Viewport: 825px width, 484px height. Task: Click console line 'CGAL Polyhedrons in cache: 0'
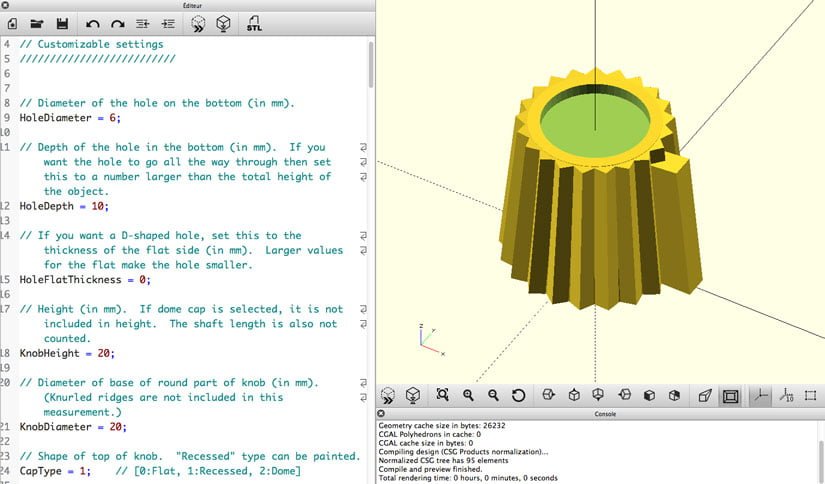point(429,435)
